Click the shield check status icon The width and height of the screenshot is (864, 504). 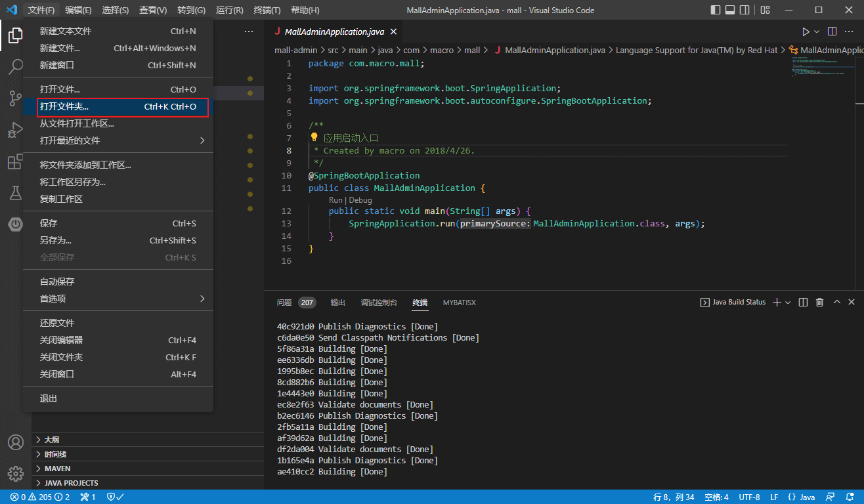click(116, 497)
